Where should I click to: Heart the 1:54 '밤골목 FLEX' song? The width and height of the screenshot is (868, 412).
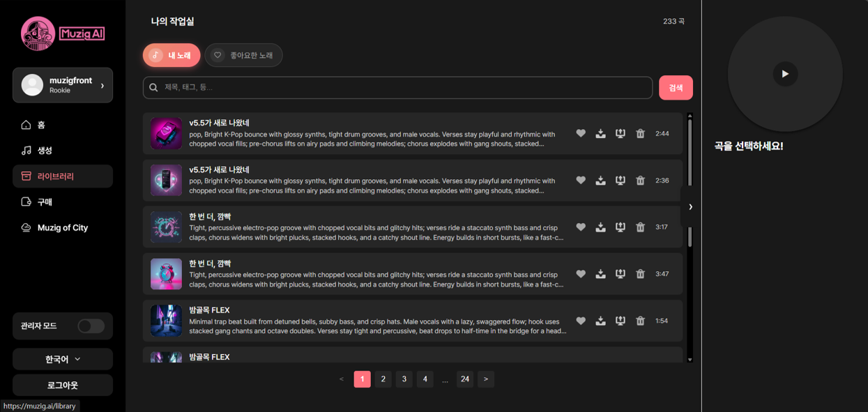(x=581, y=321)
